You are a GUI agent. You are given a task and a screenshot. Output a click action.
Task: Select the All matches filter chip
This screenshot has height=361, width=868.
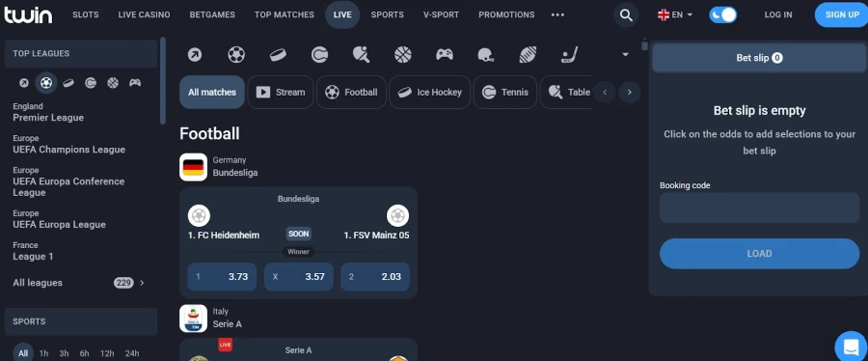point(212,92)
